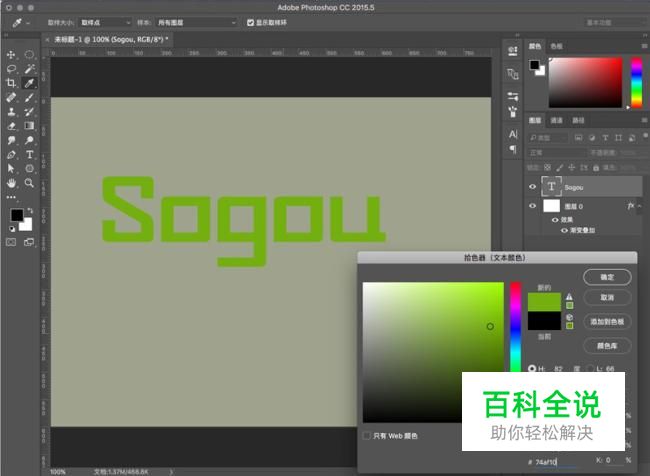This screenshot has width=650, height=476.
Task: Toggle Quick Mask mode
Action: pyautogui.click(x=11, y=242)
